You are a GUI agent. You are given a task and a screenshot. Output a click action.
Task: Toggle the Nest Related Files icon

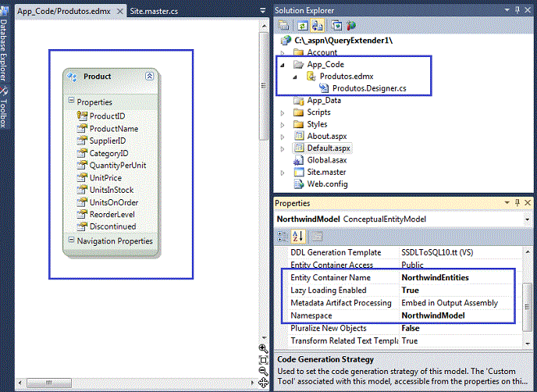click(317, 26)
